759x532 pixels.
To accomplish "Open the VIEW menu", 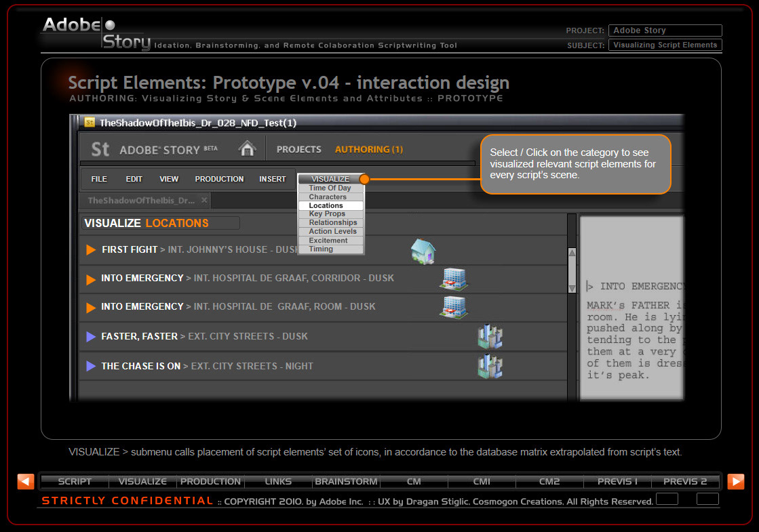I will click(x=169, y=179).
